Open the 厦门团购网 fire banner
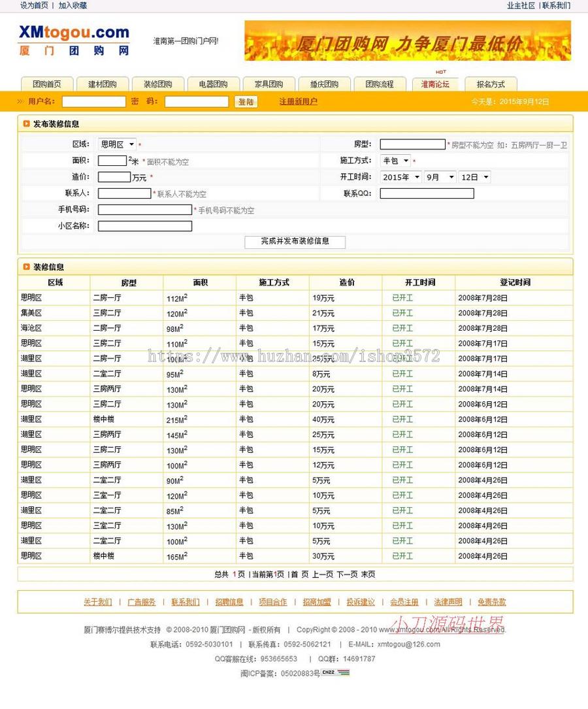This screenshot has height=709, width=588. [408, 41]
